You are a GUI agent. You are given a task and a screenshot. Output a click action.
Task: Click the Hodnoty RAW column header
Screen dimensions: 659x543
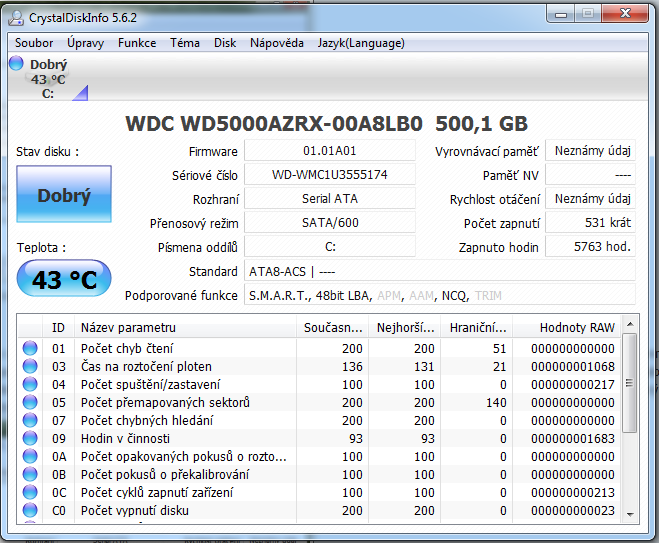pos(567,327)
